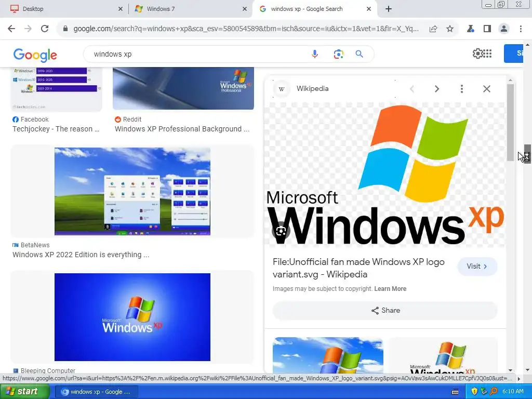Go to Google homepage via logo
Image resolution: width=532 pixels, height=399 pixels.
35,55
